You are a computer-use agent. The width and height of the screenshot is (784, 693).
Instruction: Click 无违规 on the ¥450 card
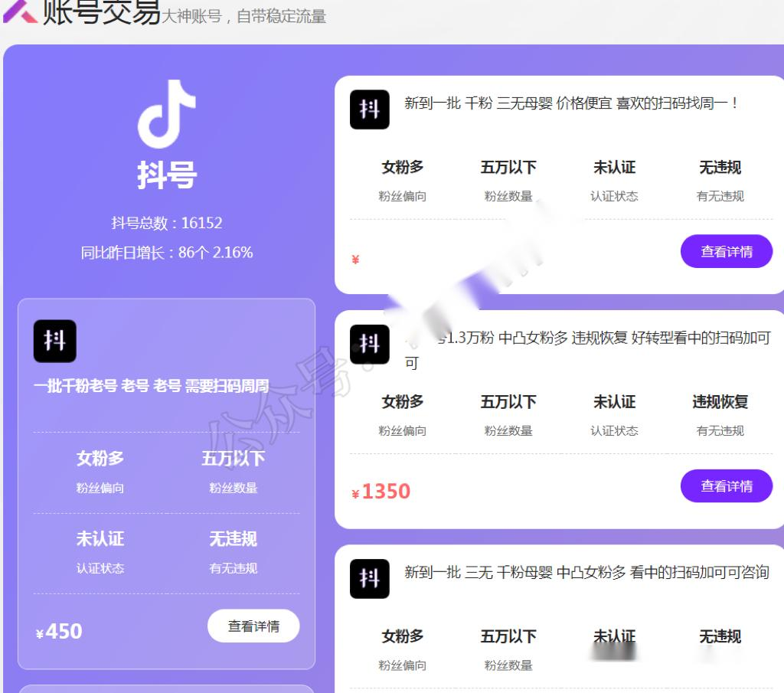click(233, 538)
